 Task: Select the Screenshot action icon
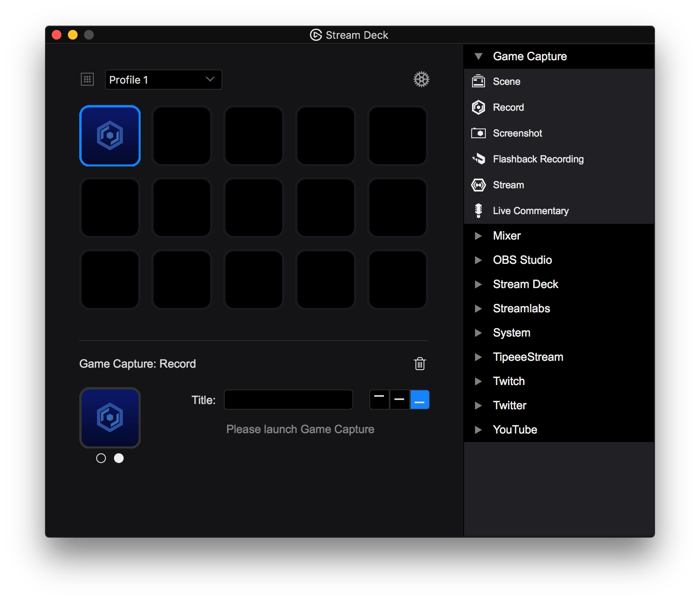click(x=479, y=133)
